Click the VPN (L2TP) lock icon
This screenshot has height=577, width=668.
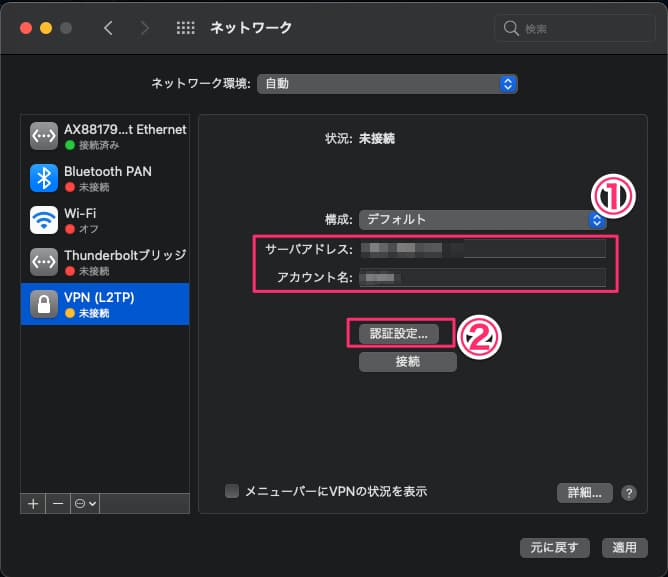click(x=43, y=304)
